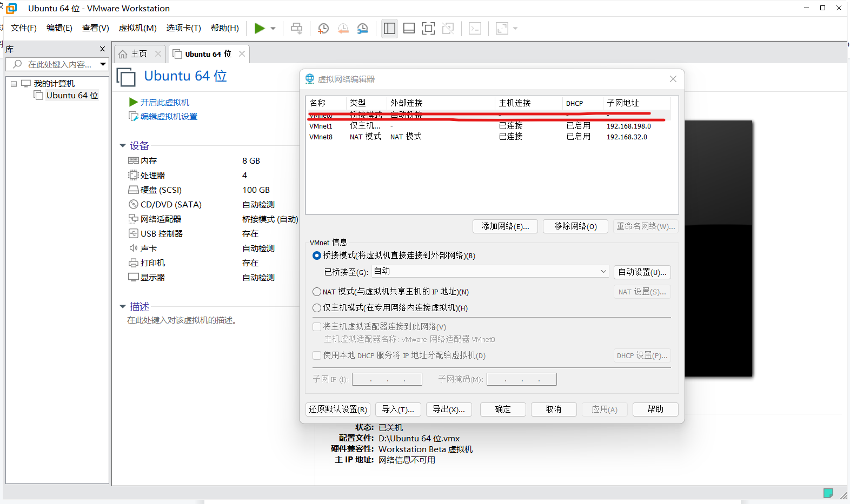Open the stretch guest dropdown arrow
This screenshot has width=850, height=504.
[515, 29]
